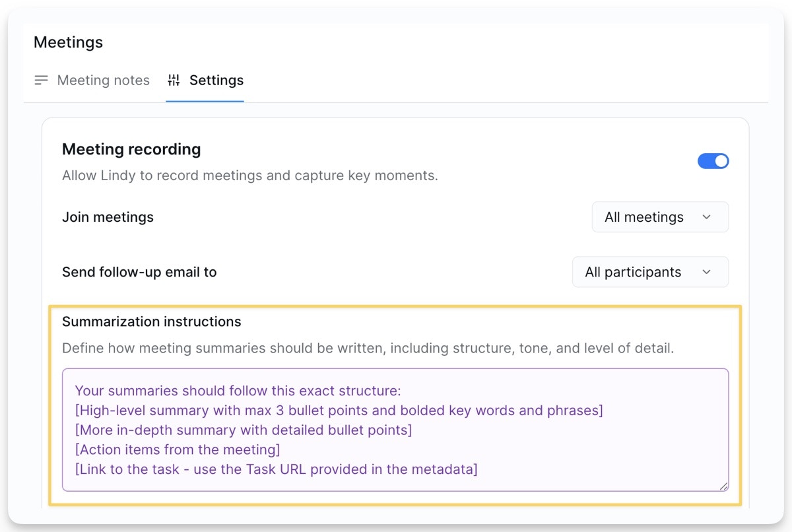Click the down arrow inside the Join meetings selector

tap(708, 216)
